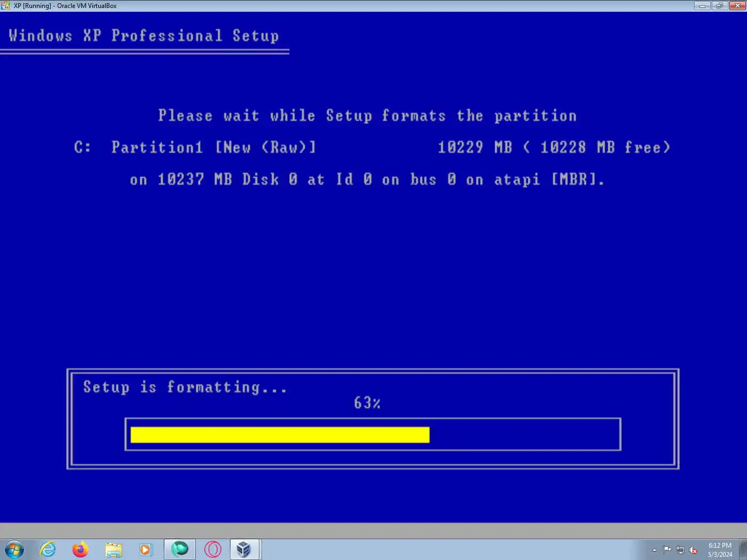This screenshot has width=747, height=560.
Task: Click '10237 MB Disk 0' line
Action: tap(367, 179)
